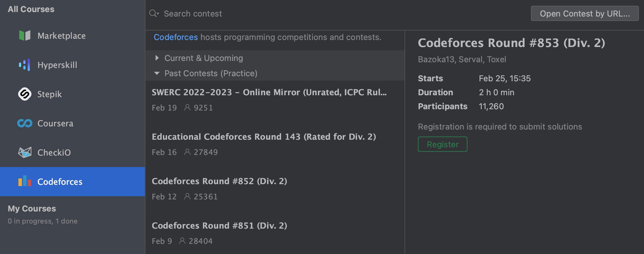Screen dimensions: 644x254
Task: Select Educational Codeforces Round 143 contest
Action: click(x=275, y=144)
